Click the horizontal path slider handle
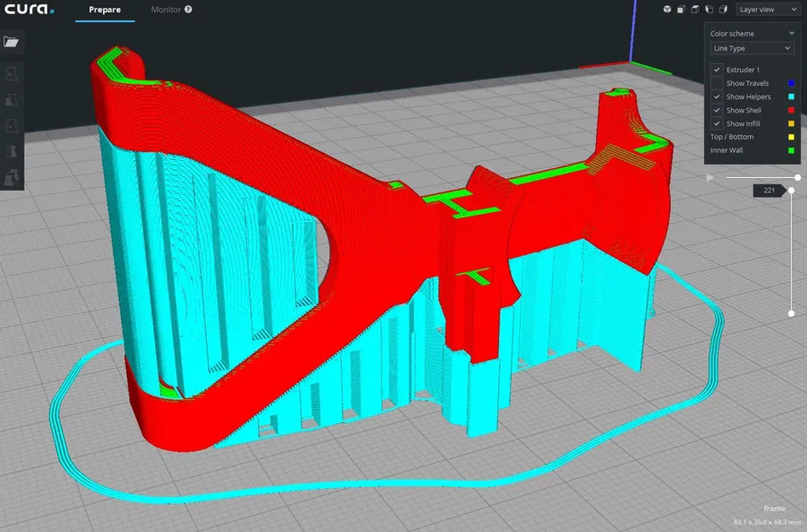The image size is (807, 532). click(x=798, y=178)
